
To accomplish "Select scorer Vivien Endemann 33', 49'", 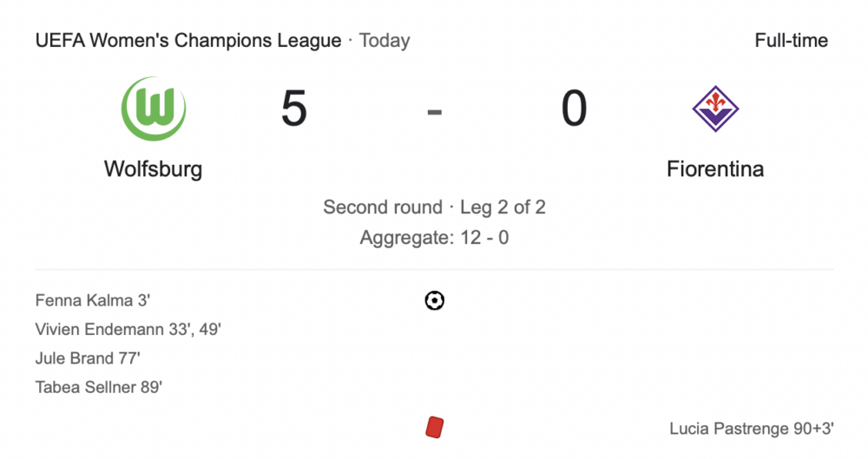I will point(129,330).
